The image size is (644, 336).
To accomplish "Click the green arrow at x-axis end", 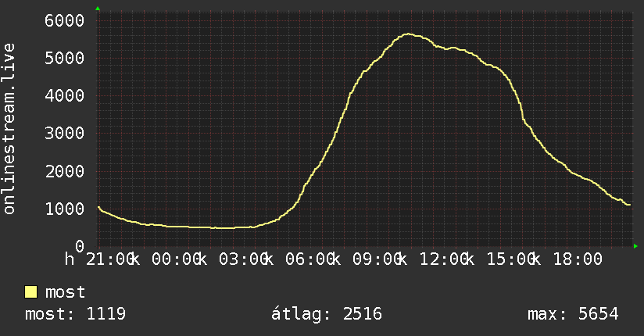I will 635,246.
